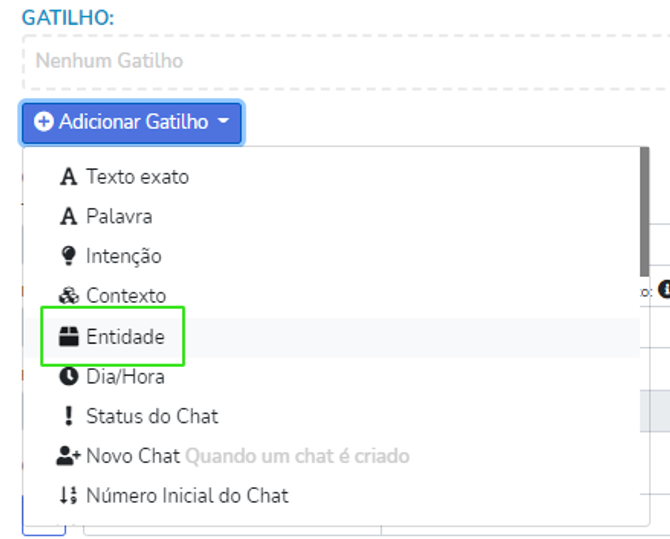
Task: Select the Palavra menu entry
Action: pos(119,217)
